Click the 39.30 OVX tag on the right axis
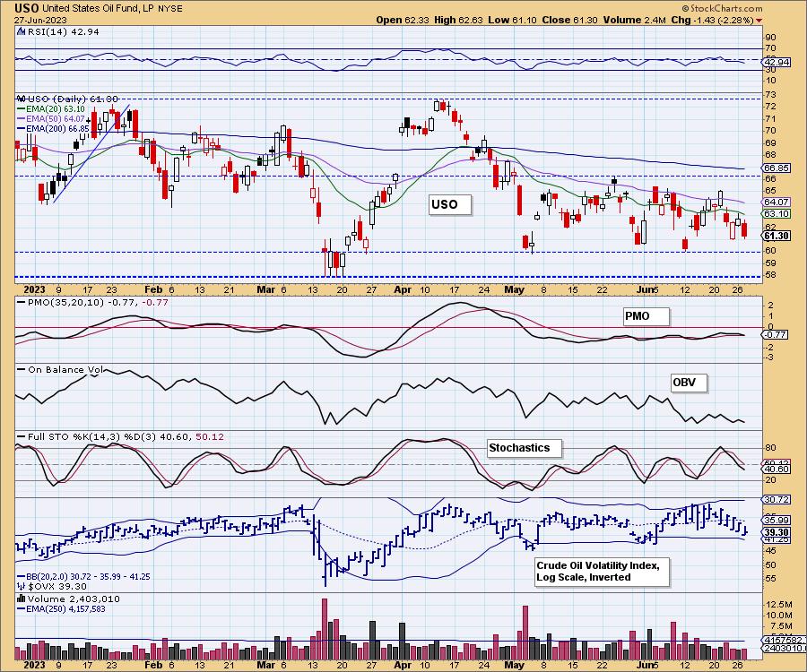Viewport: 807px width, 672px height. [777, 532]
